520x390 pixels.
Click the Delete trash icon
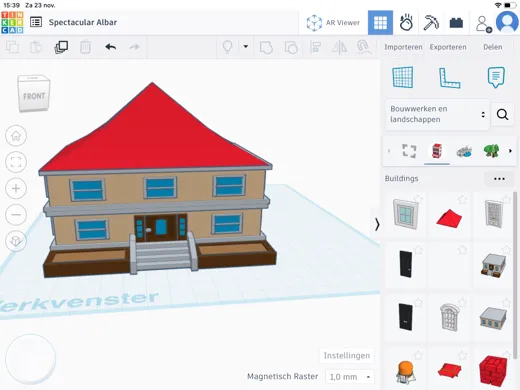[85, 47]
